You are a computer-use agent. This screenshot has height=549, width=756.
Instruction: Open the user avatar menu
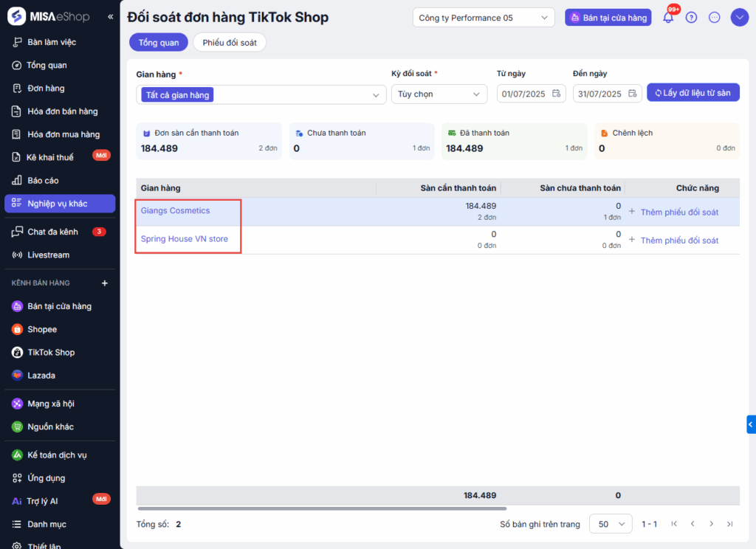click(740, 18)
